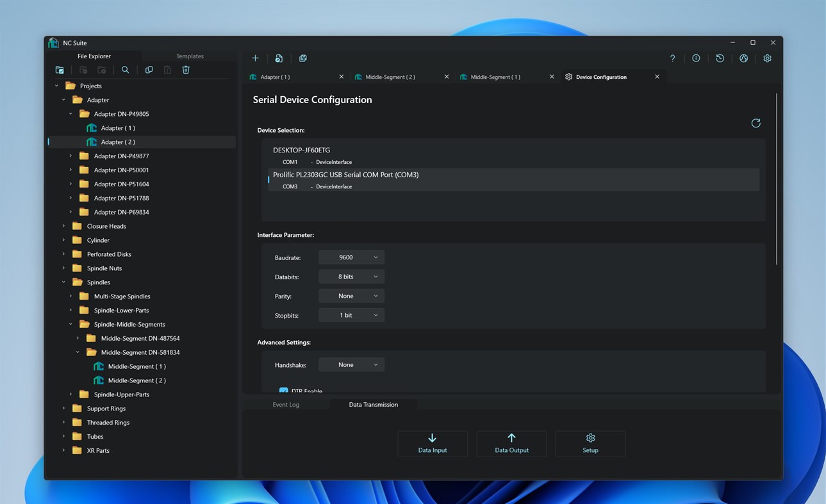
Task: Expand the Adapter DN-P49877 folder chevron
Action: tap(70, 156)
